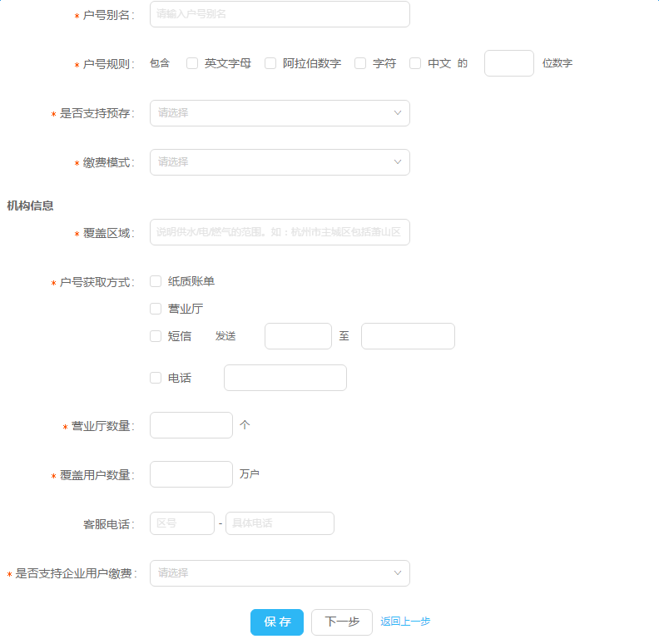Check the 英文字母 checkbox
The height and width of the screenshot is (644, 659).
[x=192, y=63]
